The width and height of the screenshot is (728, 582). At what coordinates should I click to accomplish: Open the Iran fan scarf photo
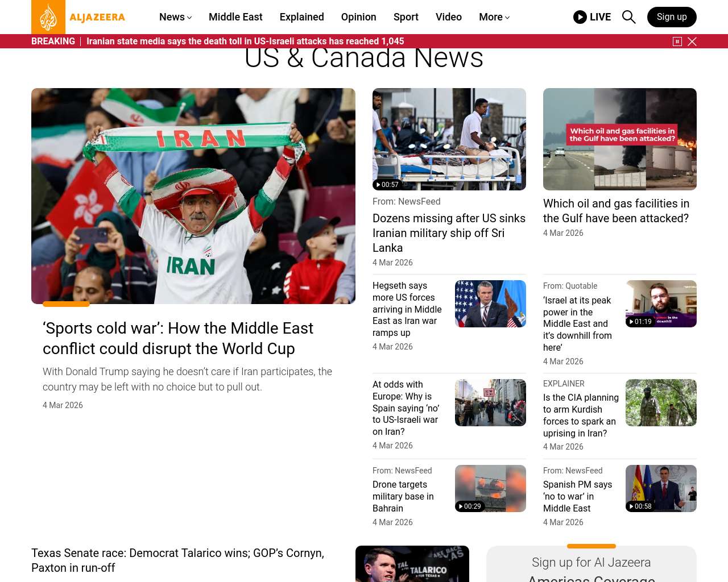pyautogui.click(x=193, y=196)
